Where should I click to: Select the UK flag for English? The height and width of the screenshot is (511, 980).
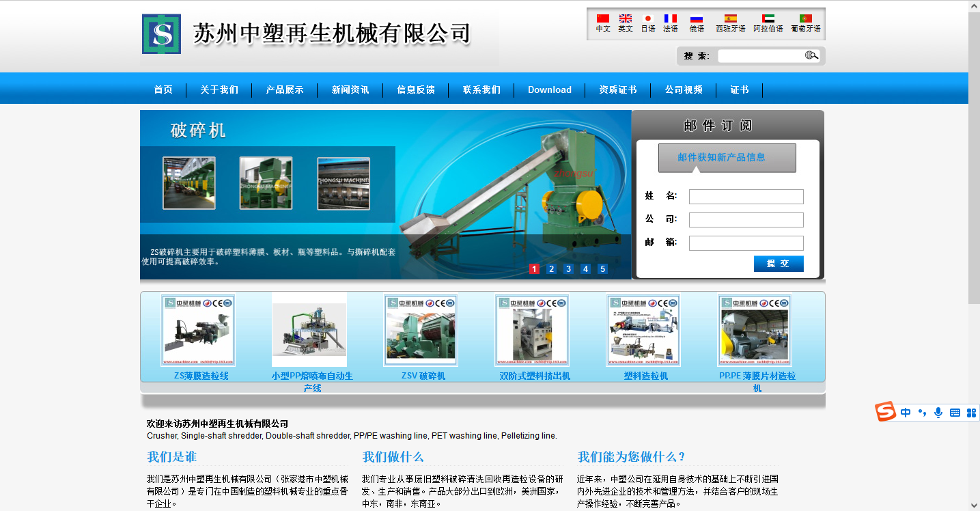pyautogui.click(x=626, y=18)
